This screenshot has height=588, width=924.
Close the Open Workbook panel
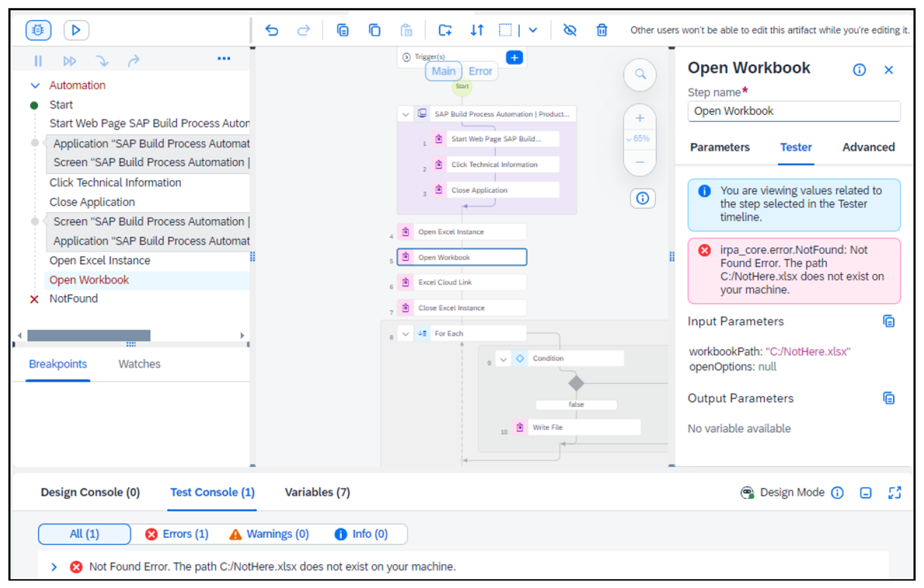point(889,70)
